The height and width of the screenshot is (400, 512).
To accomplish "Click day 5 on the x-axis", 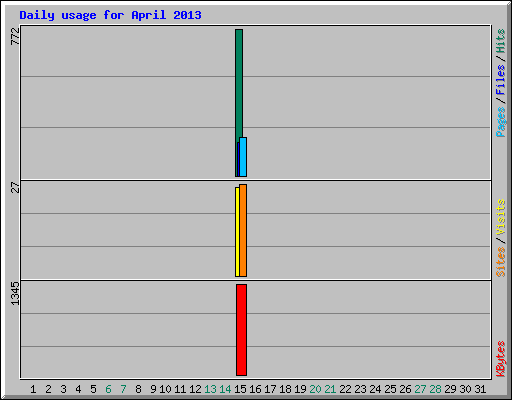I will point(93,389).
